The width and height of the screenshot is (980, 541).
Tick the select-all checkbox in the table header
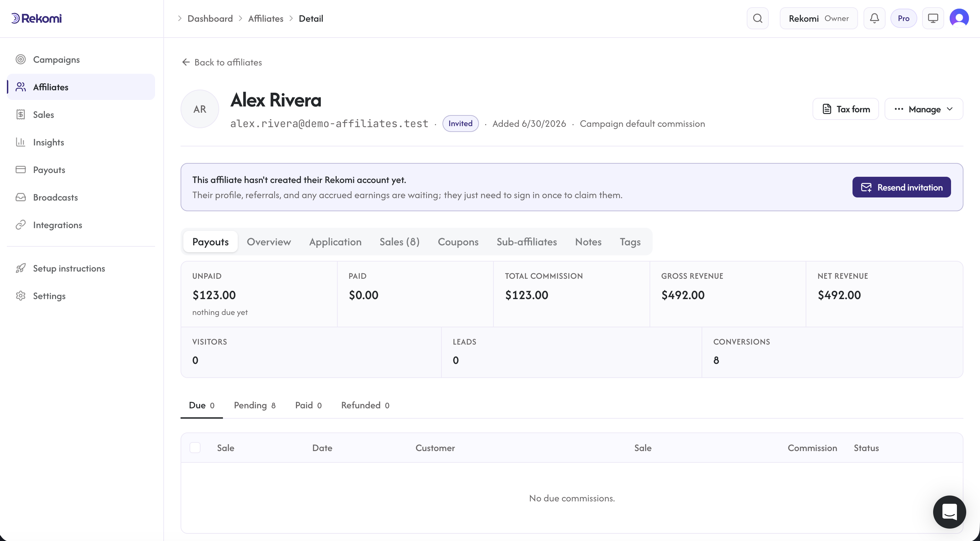(x=195, y=448)
